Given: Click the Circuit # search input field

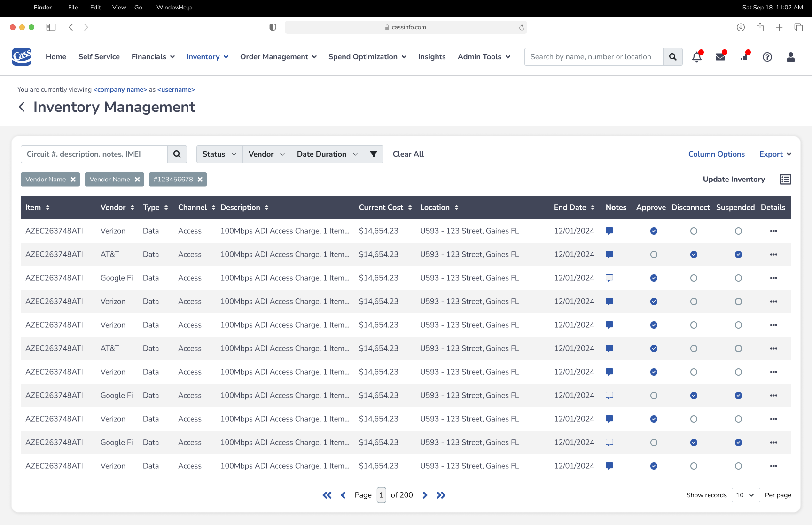Looking at the screenshot, I should click(x=94, y=154).
